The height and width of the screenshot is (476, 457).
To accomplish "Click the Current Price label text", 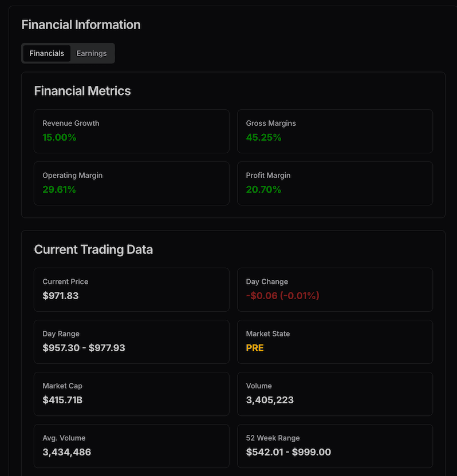I will tap(65, 281).
